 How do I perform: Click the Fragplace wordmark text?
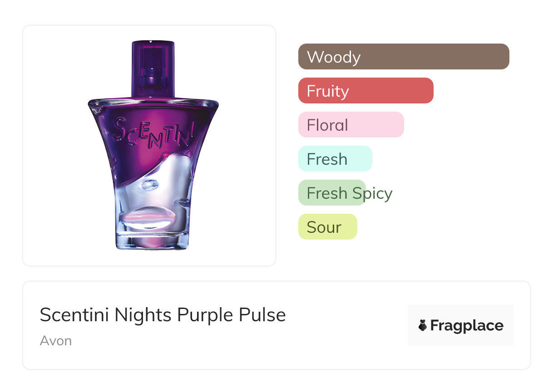(x=467, y=325)
